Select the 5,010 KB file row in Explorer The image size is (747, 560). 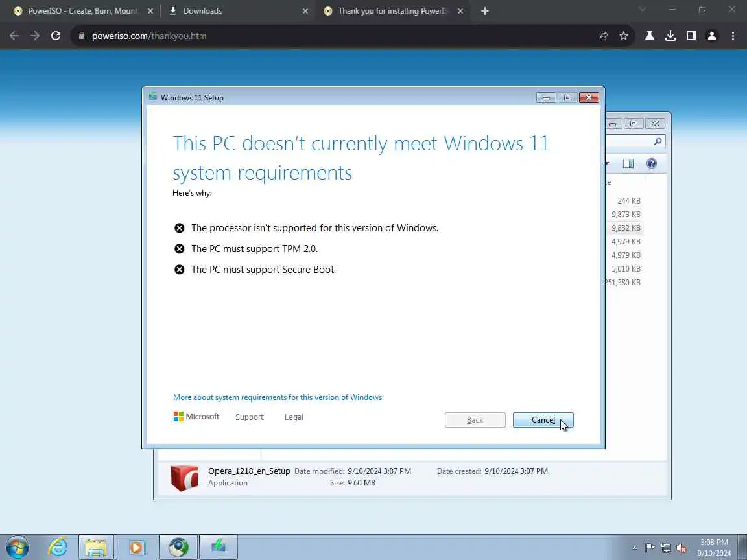tap(626, 269)
